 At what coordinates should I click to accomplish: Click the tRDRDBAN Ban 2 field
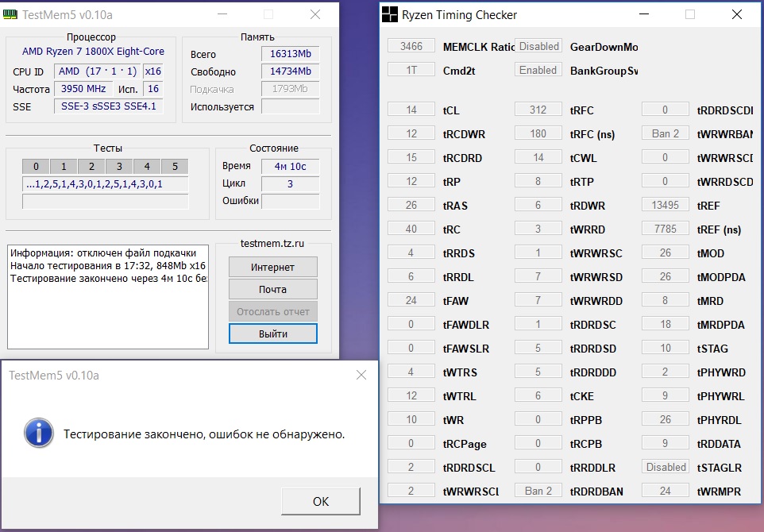538,491
